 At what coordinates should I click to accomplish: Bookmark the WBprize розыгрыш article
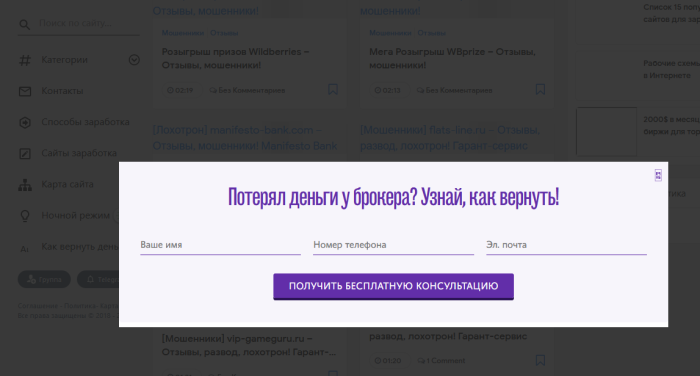click(x=540, y=89)
